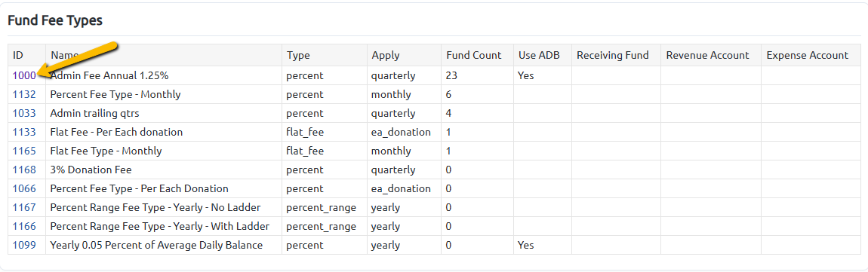The image size is (868, 272).
Task: Click fund count 23 for Admin Fee Annual
Action: point(451,76)
